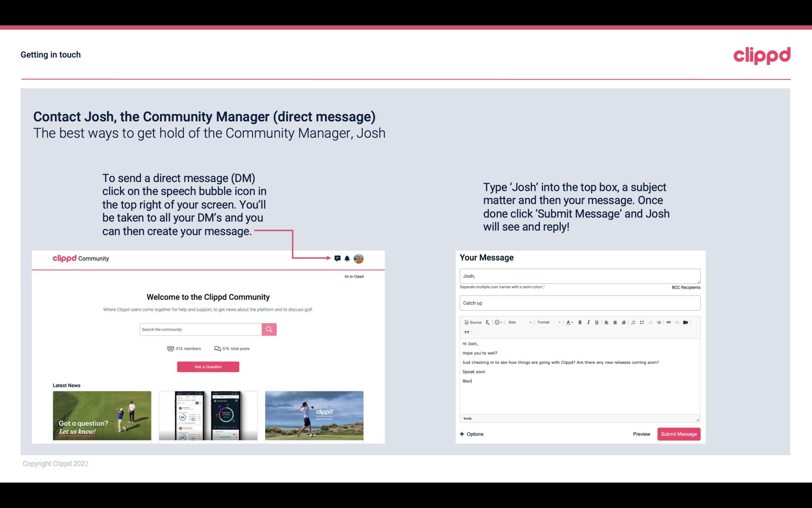The image size is (812, 508).
Task: Expand the Options section
Action: [x=471, y=434]
